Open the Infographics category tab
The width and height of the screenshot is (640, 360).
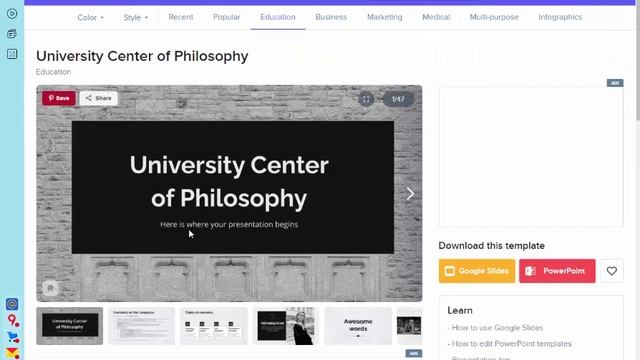coord(560,17)
